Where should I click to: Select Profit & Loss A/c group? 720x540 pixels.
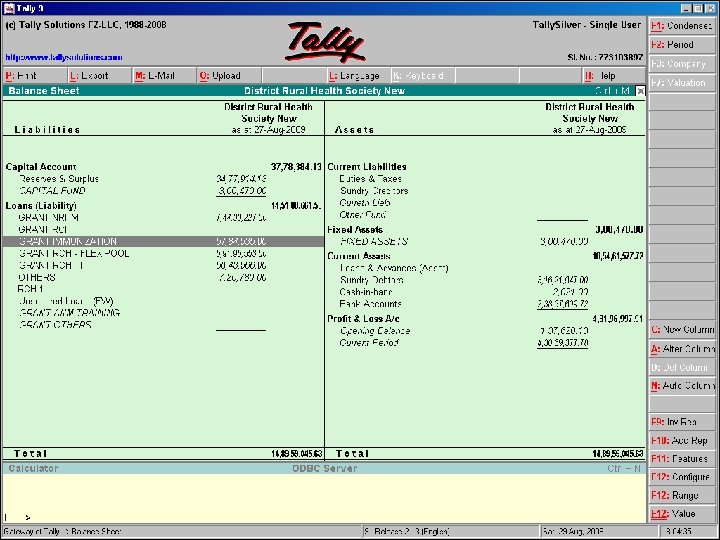coord(363,319)
